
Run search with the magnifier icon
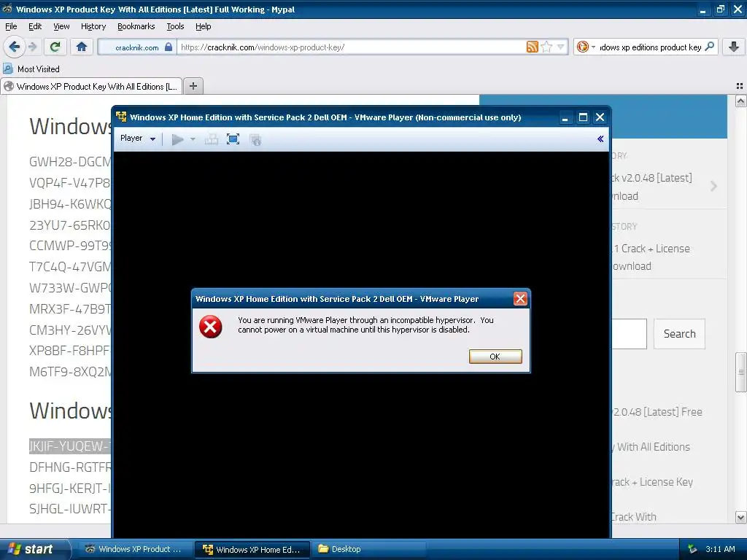coord(709,47)
